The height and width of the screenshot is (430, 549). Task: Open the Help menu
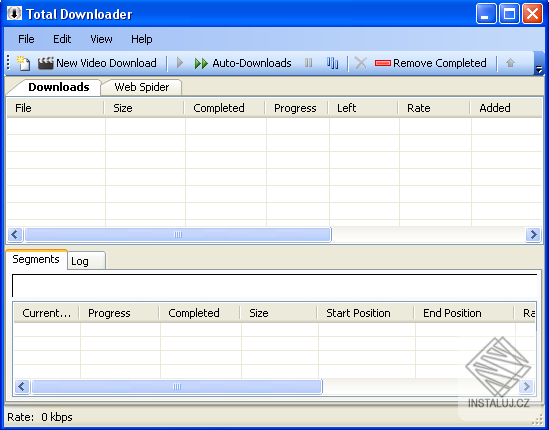click(x=141, y=39)
